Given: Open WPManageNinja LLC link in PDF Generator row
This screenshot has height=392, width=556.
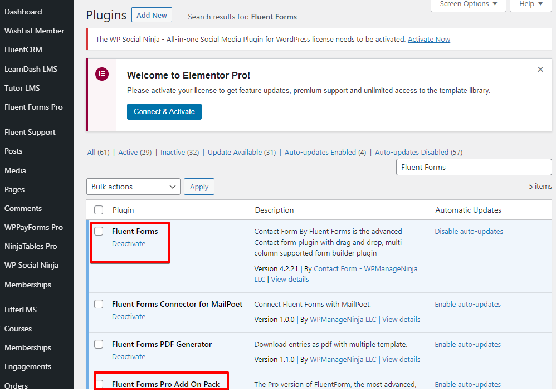Looking at the screenshot, I should coord(343,360).
